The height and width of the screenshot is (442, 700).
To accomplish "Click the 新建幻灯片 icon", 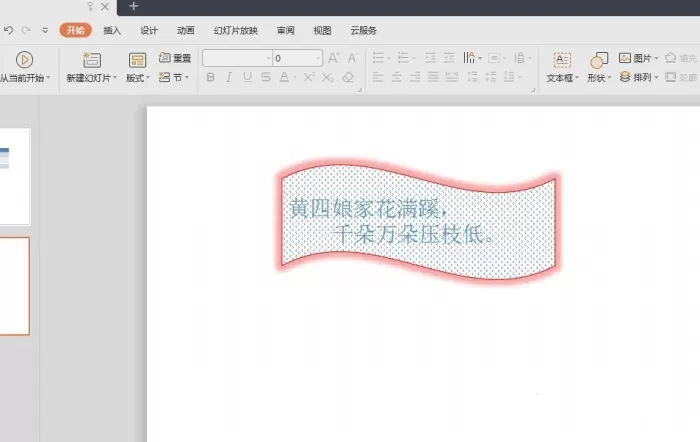I will [x=92, y=60].
